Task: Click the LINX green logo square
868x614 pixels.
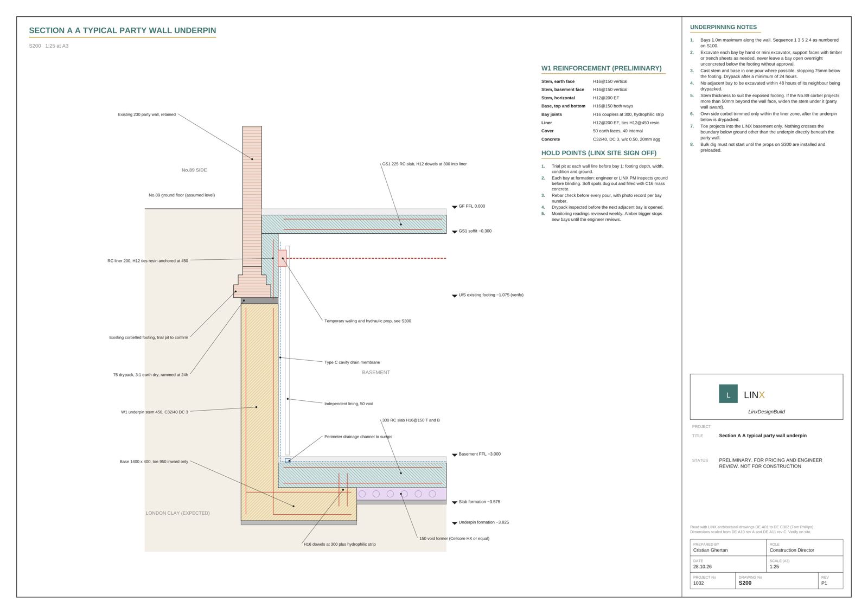Action: pos(728,394)
